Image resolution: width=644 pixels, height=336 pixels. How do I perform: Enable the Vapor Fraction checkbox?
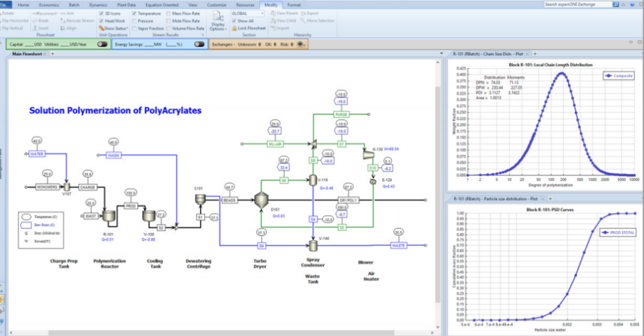134,28
